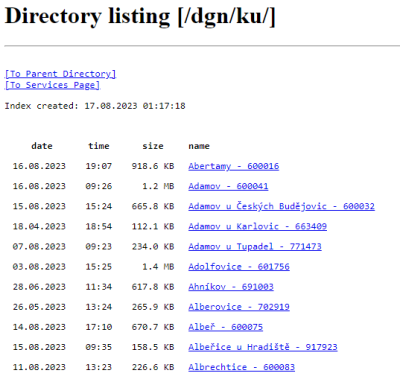Click date 28.06.2023
Screen dimensions: 400x379
pos(39,287)
